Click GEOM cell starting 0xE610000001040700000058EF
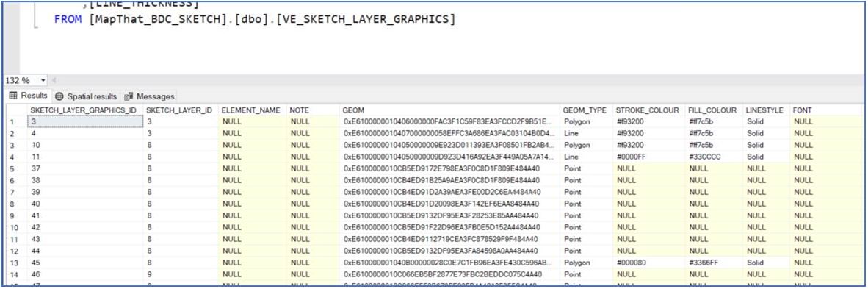This screenshot has width=868, height=289. 449,133
